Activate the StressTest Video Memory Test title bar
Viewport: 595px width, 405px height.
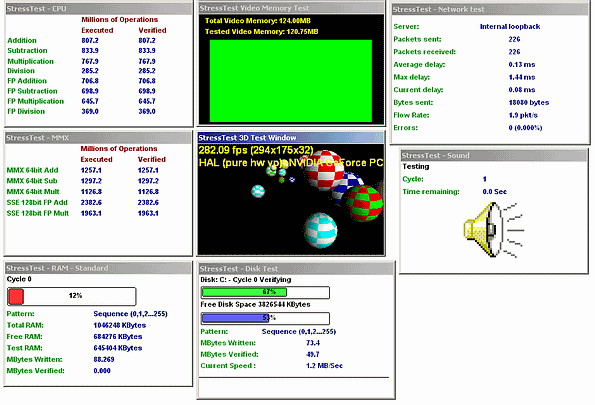point(291,8)
